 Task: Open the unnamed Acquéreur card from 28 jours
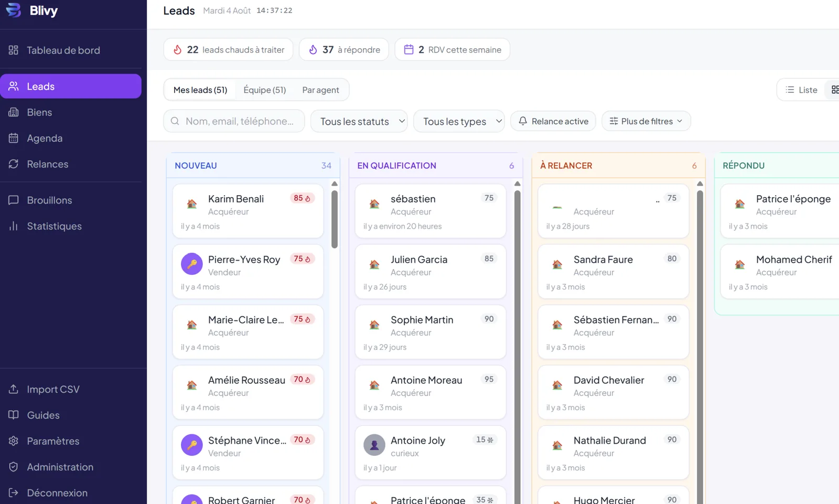[614, 211]
